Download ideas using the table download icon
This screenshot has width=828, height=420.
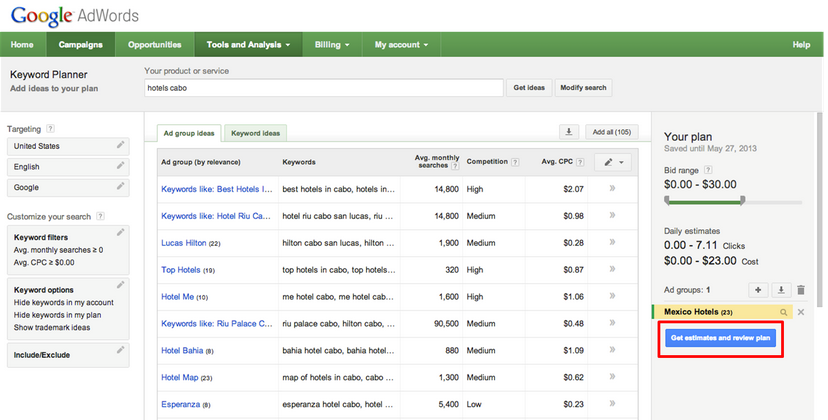pyautogui.click(x=569, y=132)
